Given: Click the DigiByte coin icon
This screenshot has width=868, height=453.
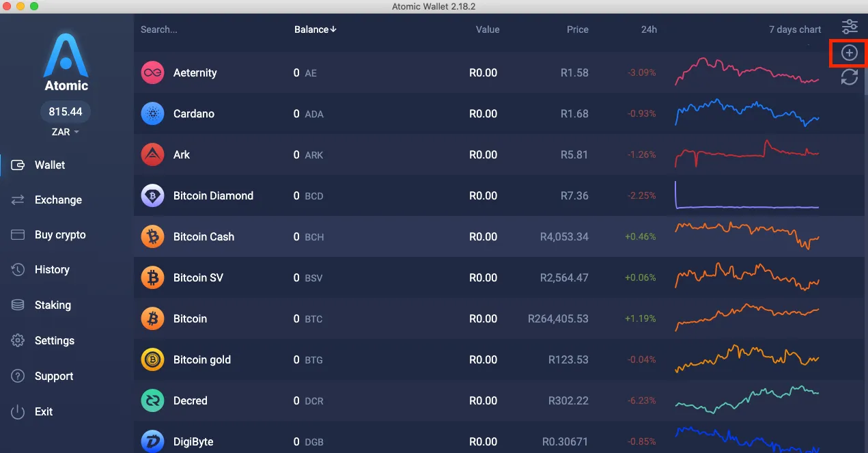Looking at the screenshot, I should [152, 441].
